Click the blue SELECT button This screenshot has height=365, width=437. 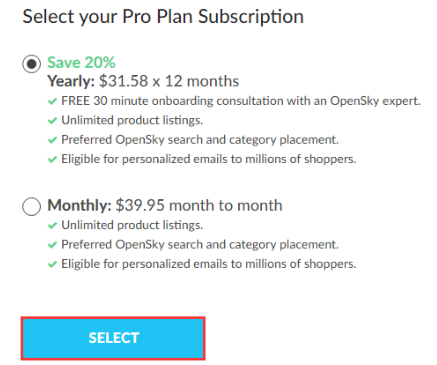point(113,338)
